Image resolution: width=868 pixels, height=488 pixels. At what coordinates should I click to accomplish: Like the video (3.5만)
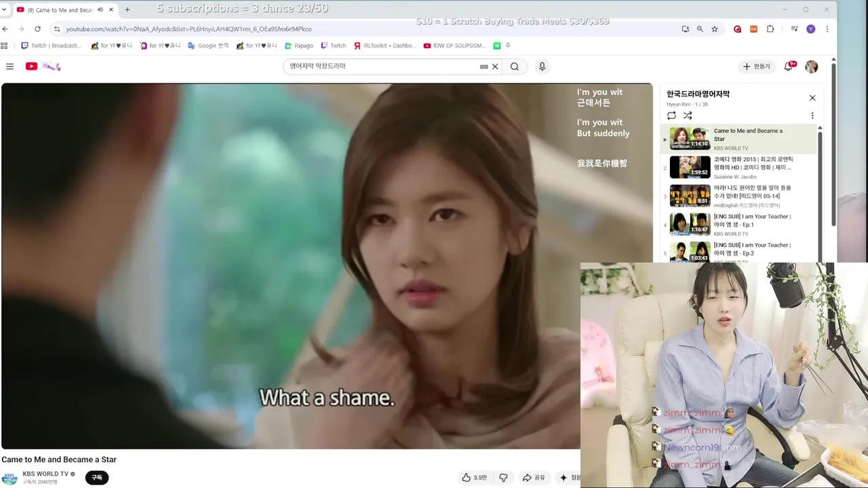[x=475, y=478]
